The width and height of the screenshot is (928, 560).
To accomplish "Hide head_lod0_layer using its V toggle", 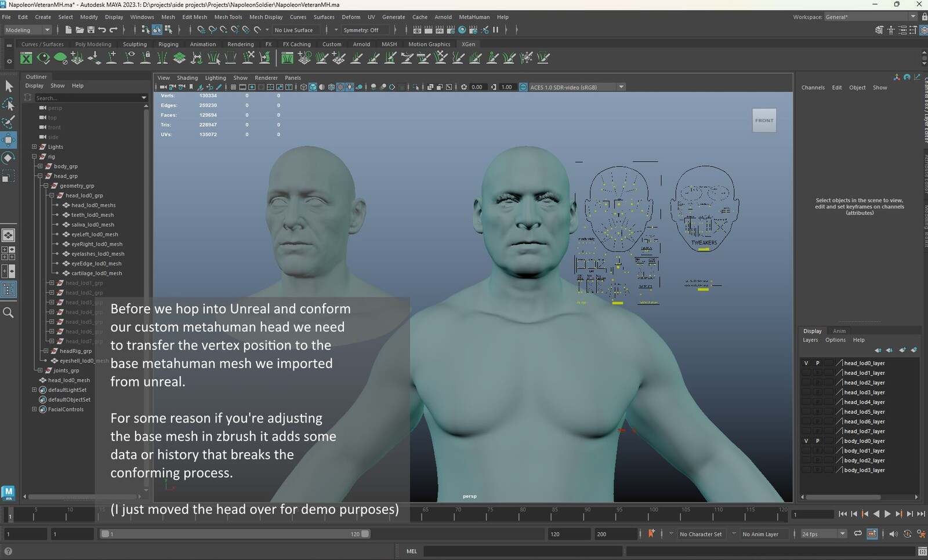I will [x=806, y=363].
